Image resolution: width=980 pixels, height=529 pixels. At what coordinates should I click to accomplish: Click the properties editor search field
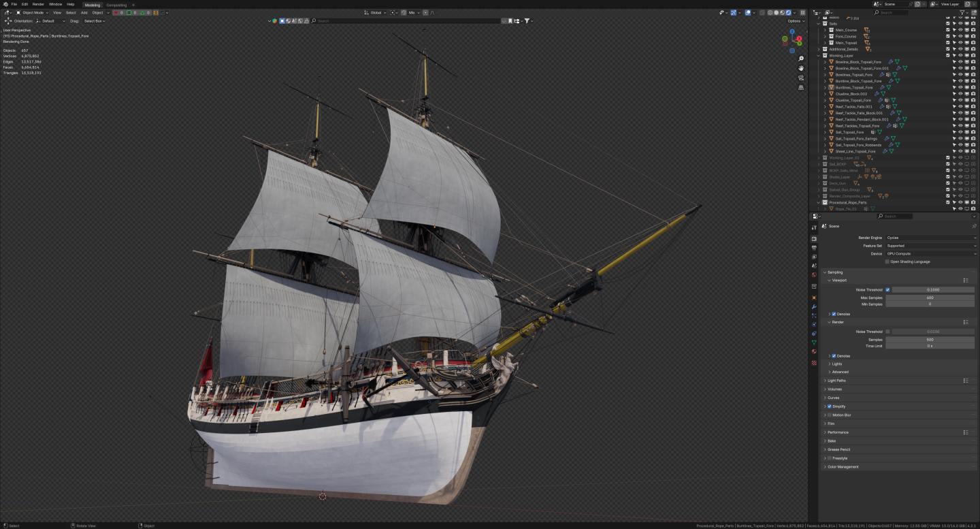coord(895,216)
